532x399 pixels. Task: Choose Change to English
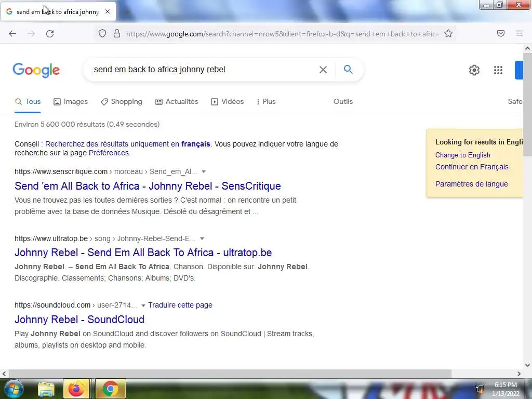coord(463,155)
